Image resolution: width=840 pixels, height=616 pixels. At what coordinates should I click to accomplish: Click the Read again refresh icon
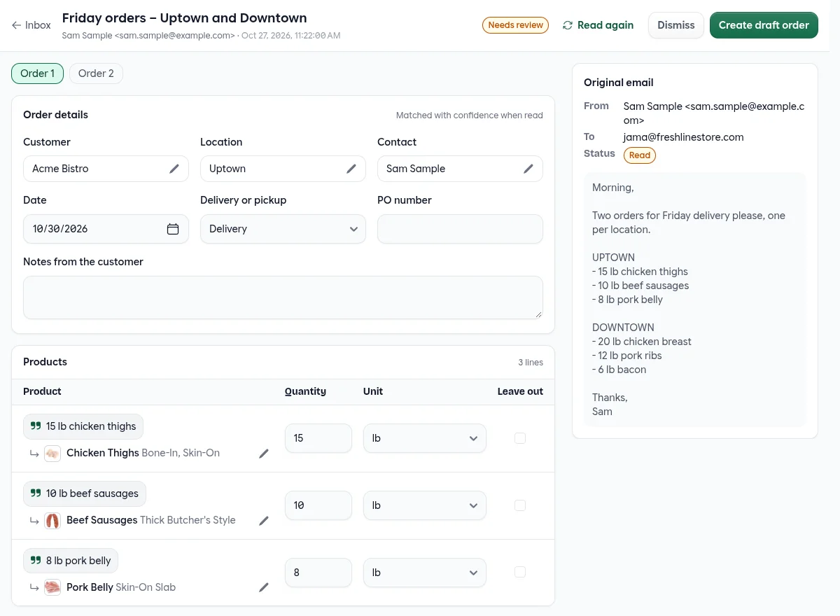pyautogui.click(x=567, y=25)
